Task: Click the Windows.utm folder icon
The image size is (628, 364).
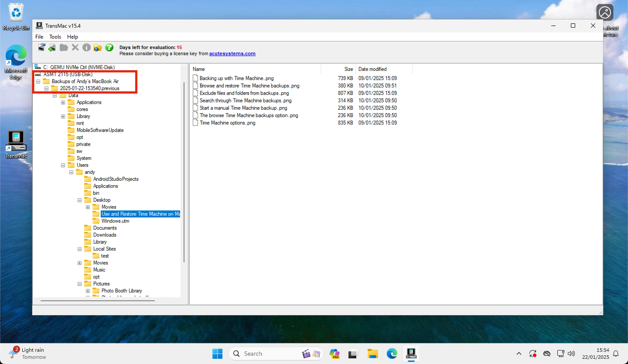Action: pos(96,221)
